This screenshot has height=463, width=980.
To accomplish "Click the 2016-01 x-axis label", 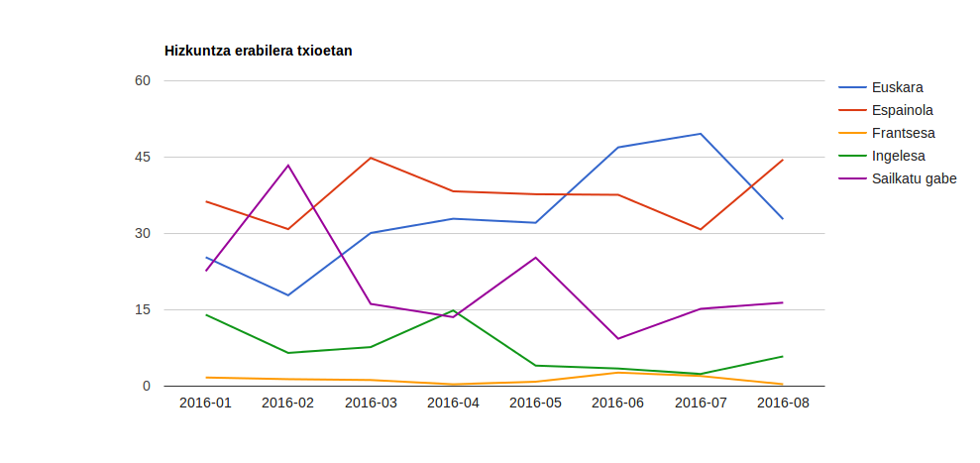I will click(205, 403).
